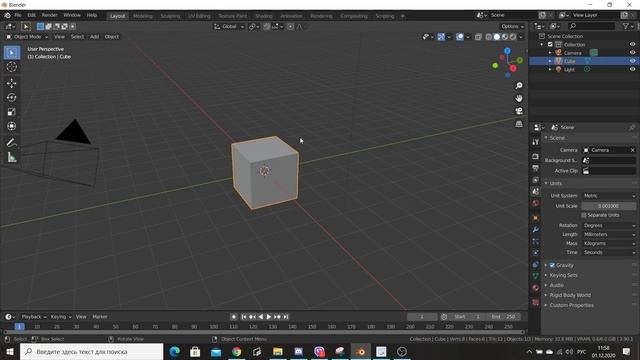This screenshot has width=640, height=360.
Task: Open the Global orientation dropdown
Action: point(229,27)
